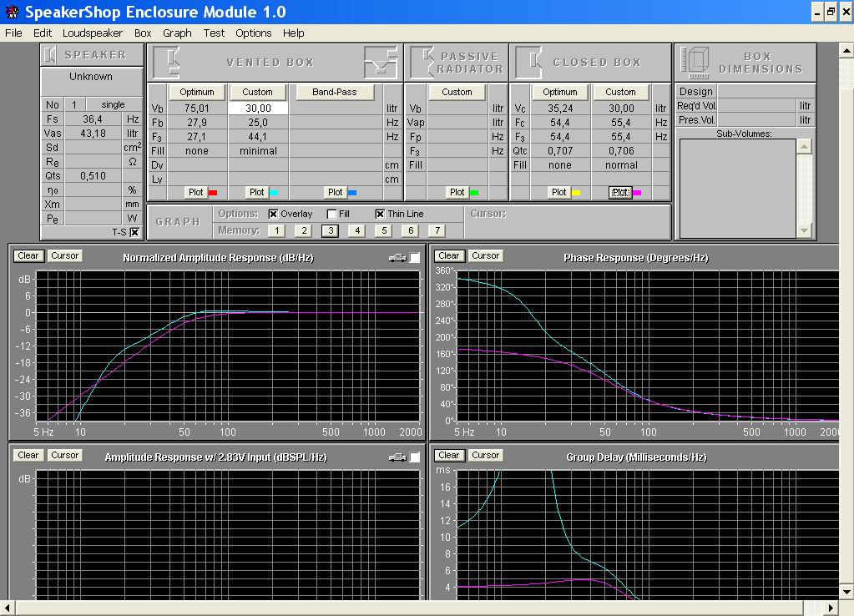This screenshot has width=854, height=616.
Task: Enable the Fill graph option
Action: (331, 215)
